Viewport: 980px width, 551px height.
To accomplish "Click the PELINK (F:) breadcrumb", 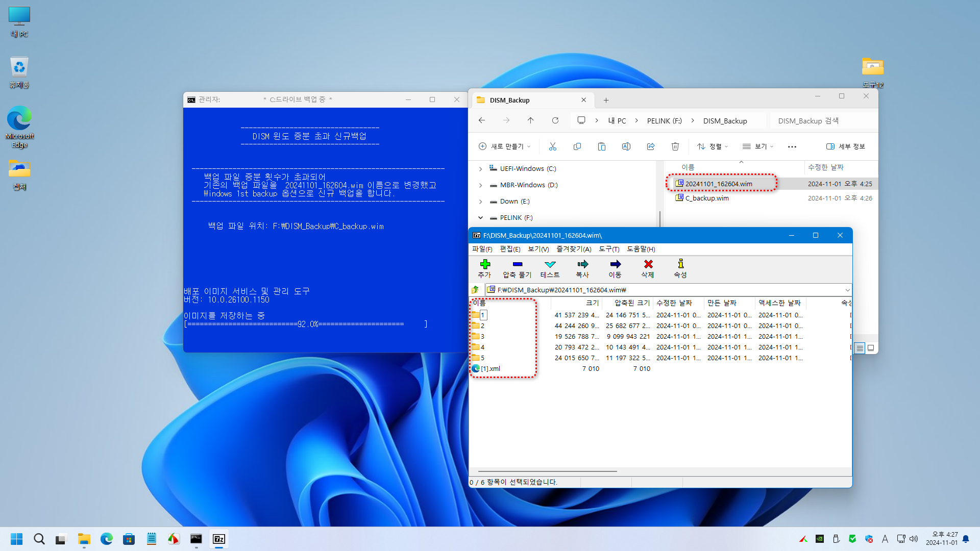I will (664, 121).
